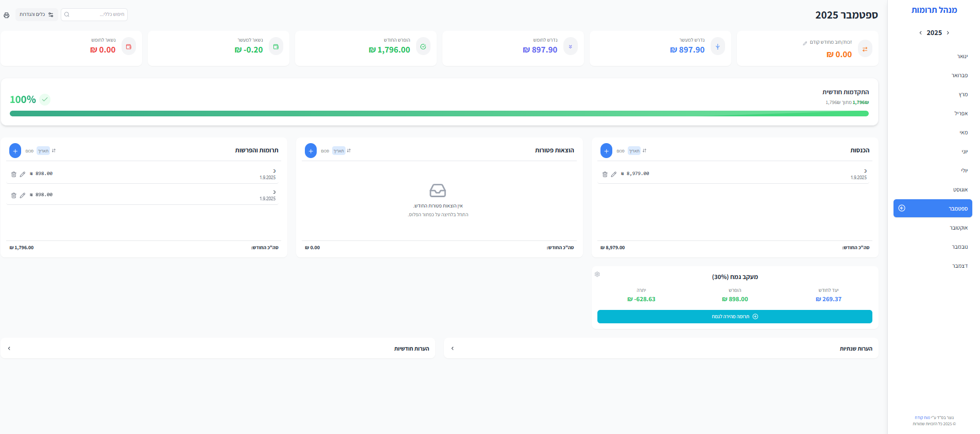Image resolution: width=980 pixels, height=434 pixels.
Task: Delete the first 898.00 donation entry
Action: 13,174
